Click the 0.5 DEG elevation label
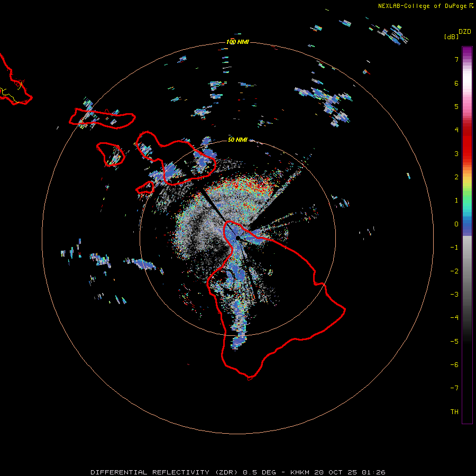476x476 pixels. point(260,472)
